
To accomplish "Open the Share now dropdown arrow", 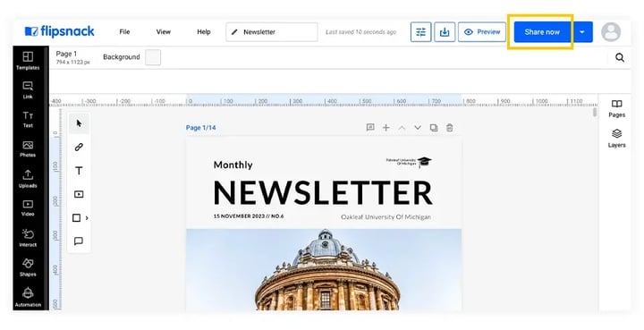I will coord(582,32).
